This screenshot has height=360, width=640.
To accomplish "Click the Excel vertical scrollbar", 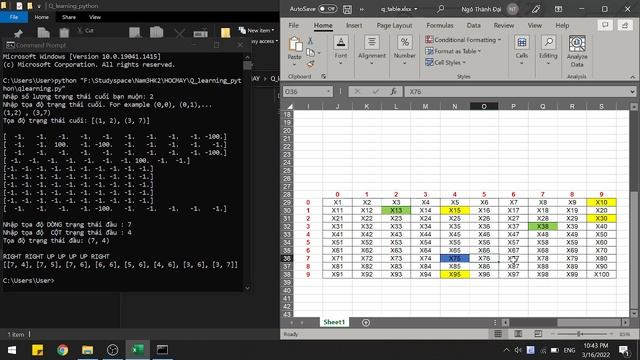I will (x=633, y=210).
